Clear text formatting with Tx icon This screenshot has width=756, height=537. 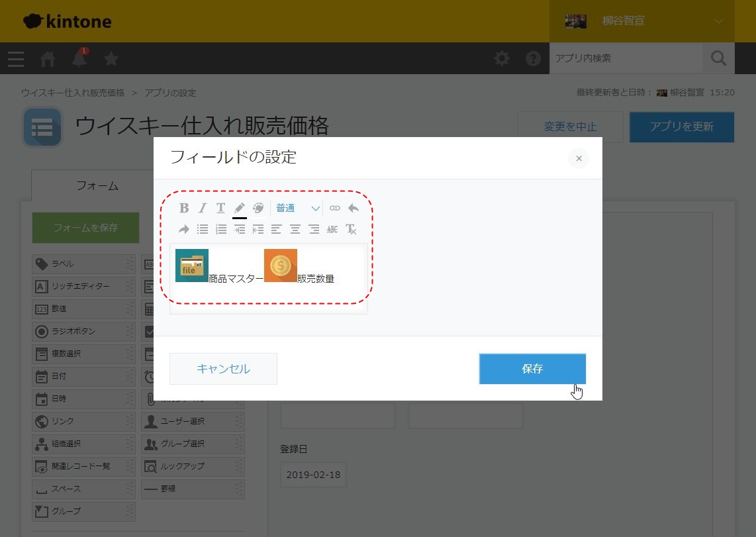pyautogui.click(x=351, y=229)
